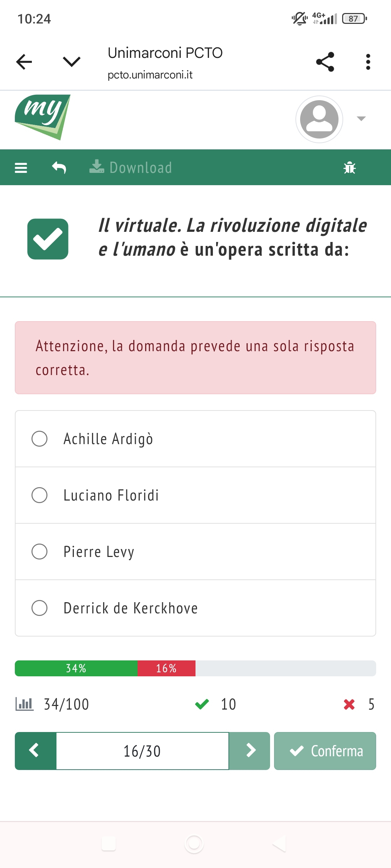Go to the previous question arrow

click(35, 751)
